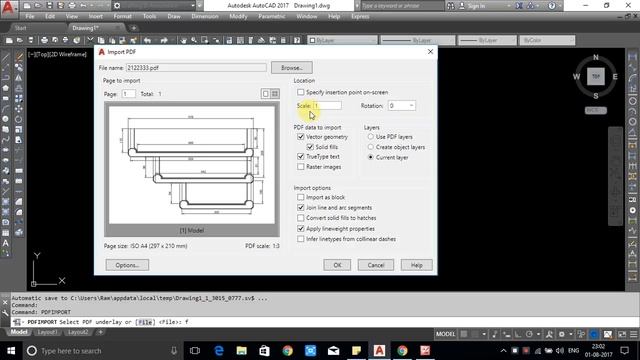Enable Specify insertion point on-screen checkbox
Image resolution: width=640 pixels, height=360 pixels.
301,92
